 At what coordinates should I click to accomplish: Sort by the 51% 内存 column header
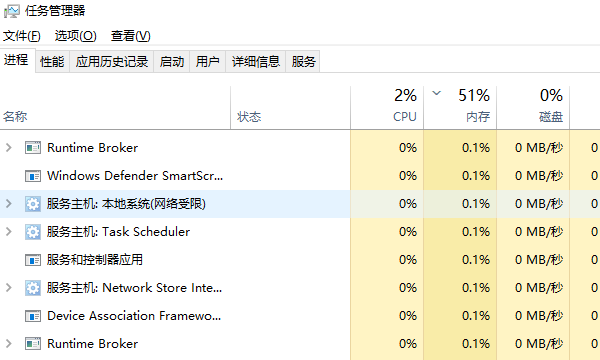coord(460,108)
